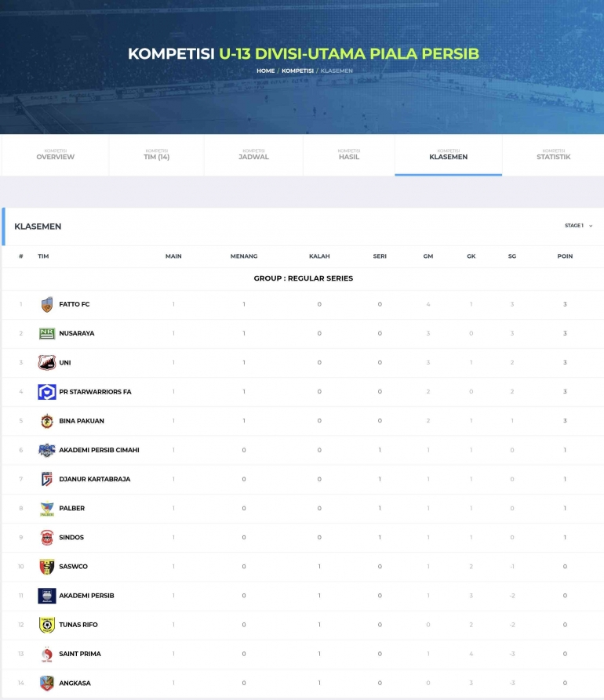This screenshot has width=604, height=700.
Task: Open the Bina Pakuan team name
Action: (x=82, y=421)
